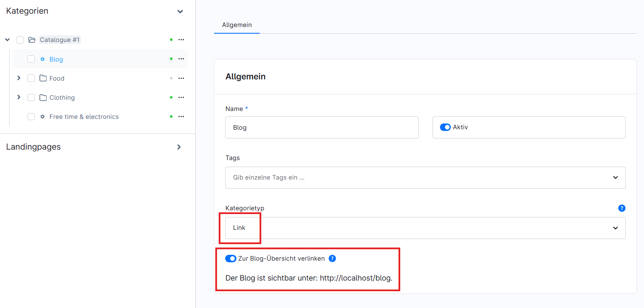
Task: Open the Tags selection field
Action: (x=425, y=177)
